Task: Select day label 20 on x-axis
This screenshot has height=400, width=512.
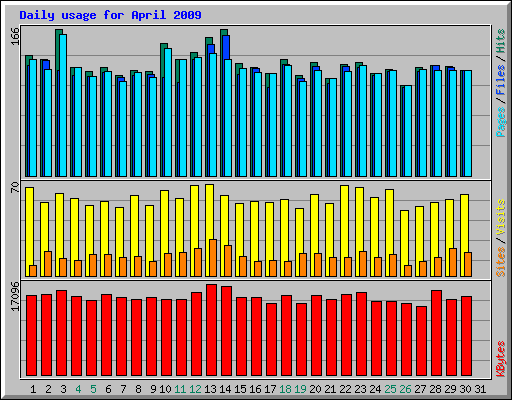Action: pos(315,389)
